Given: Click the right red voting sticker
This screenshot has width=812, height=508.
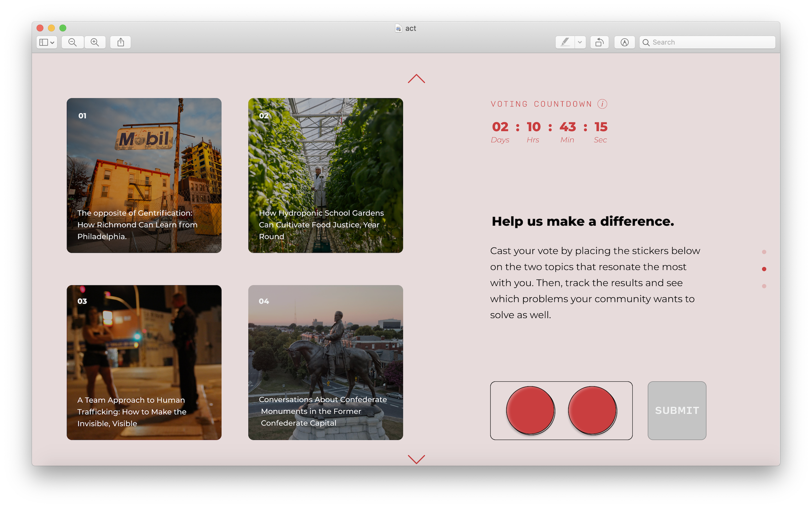Looking at the screenshot, I should pyautogui.click(x=592, y=410).
